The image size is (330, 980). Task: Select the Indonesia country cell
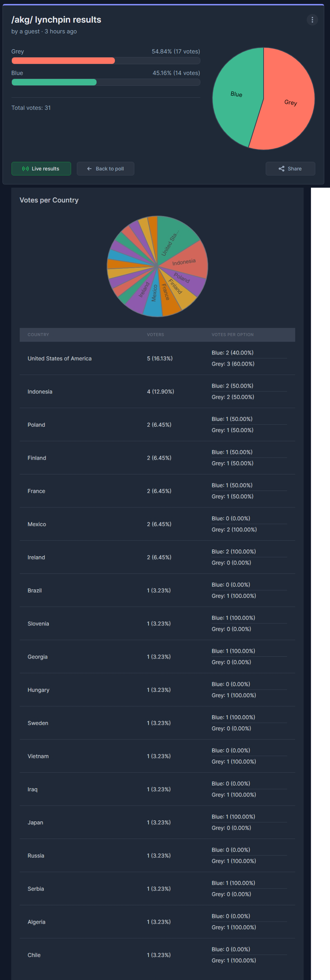pyautogui.click(x=39, y=391)
